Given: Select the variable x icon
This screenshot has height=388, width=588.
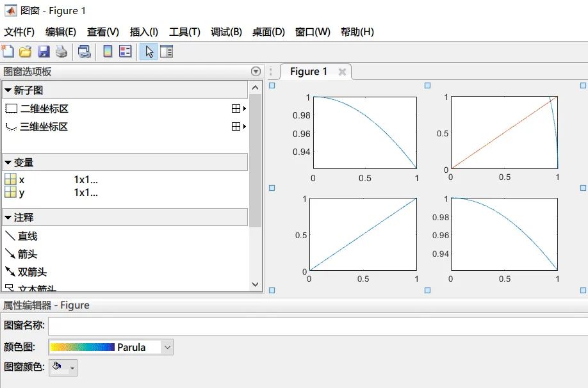Looking at the screenshot, I should (10, 179).
